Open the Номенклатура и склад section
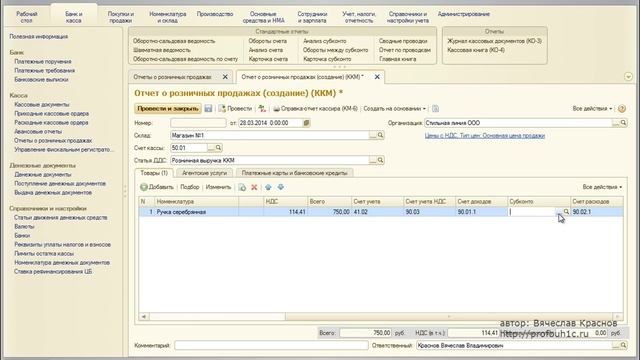 pyautogui.click(x=167, y=17)
